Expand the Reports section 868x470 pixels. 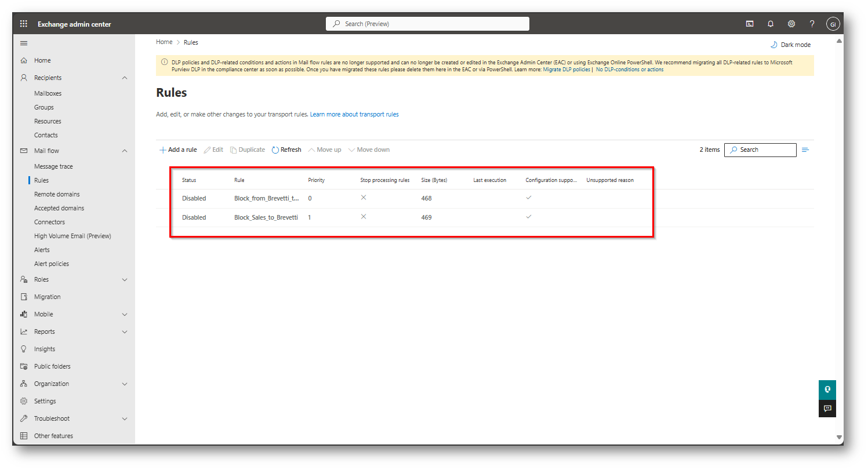pos(125,331)
